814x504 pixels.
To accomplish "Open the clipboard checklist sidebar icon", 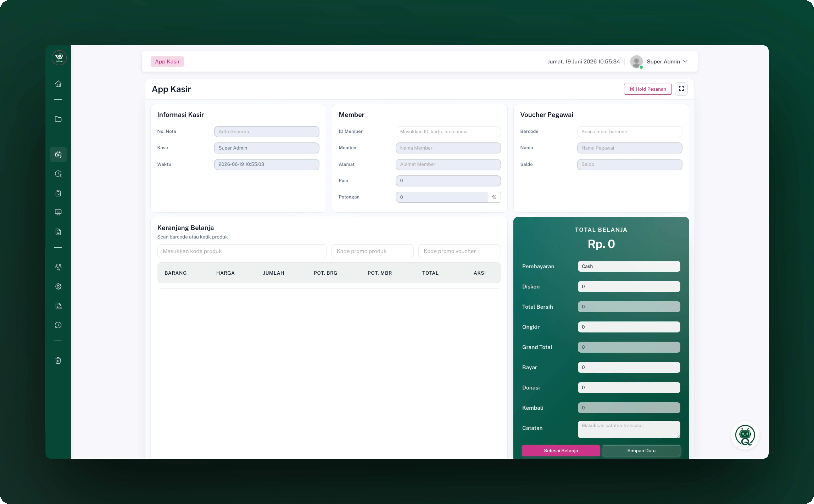I will point(58,193).
